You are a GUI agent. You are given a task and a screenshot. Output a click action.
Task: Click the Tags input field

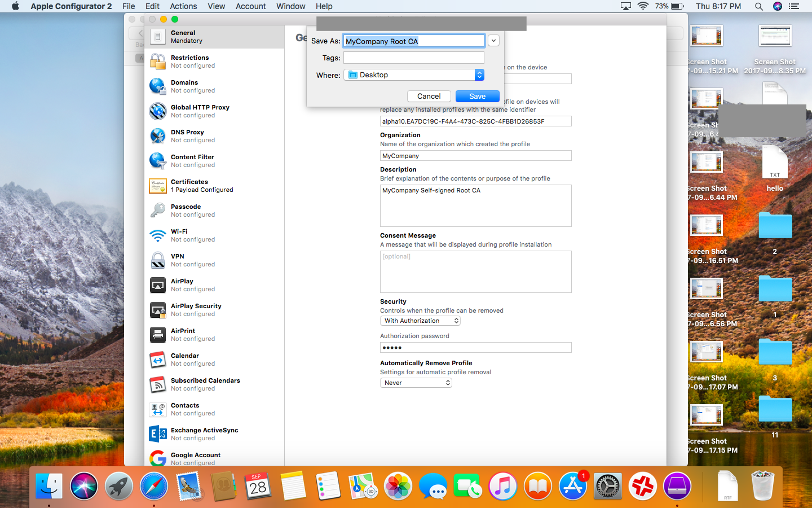[x=414, y=58]
